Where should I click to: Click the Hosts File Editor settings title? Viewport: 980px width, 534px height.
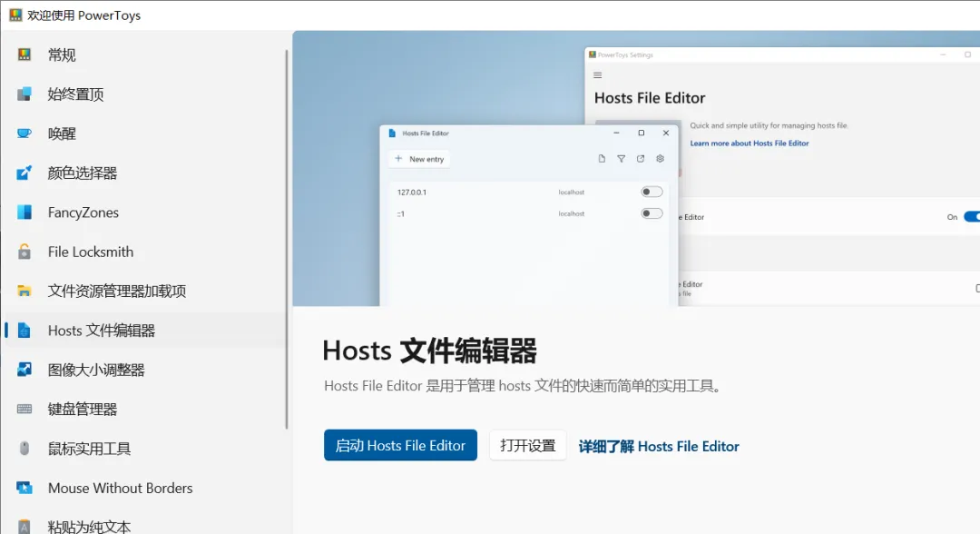click(650, 98)
